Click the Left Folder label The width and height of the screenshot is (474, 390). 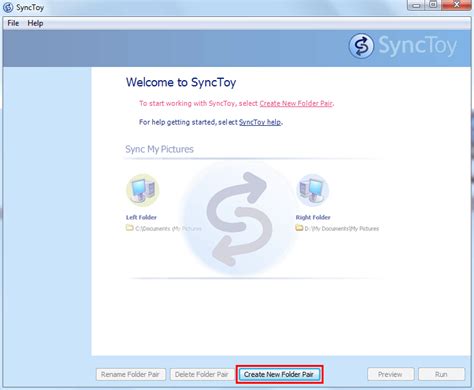pos(141,217)
